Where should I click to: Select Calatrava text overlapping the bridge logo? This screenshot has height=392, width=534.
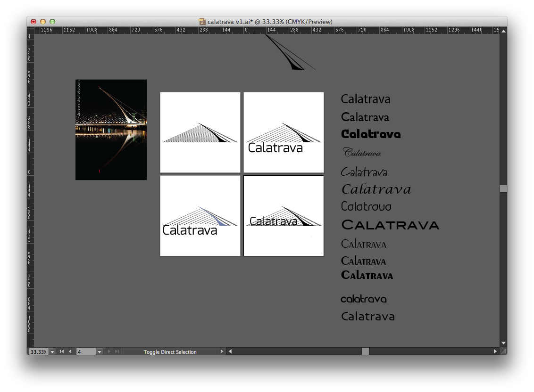coord(274,221)
